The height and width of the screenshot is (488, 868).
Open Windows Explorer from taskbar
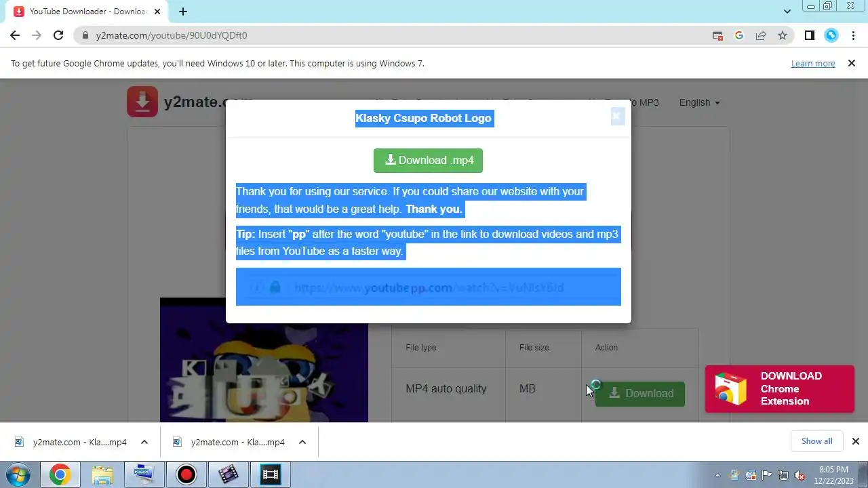point(102,474)
